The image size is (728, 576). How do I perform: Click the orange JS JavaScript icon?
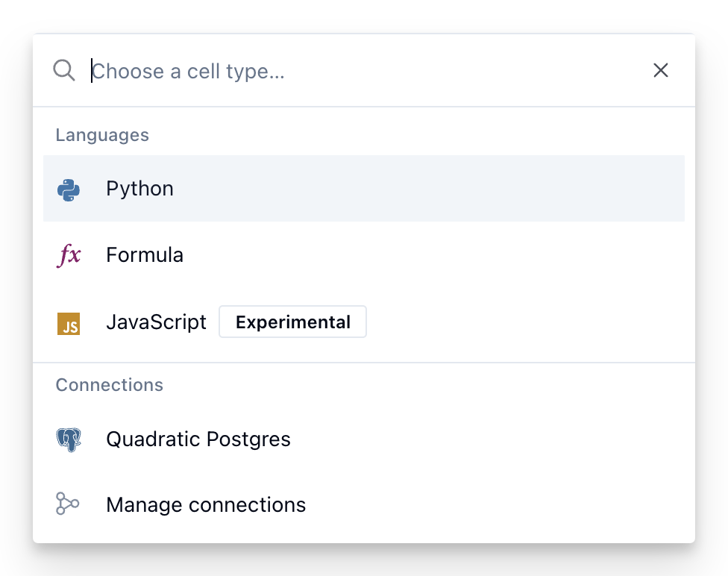[69, 323]
